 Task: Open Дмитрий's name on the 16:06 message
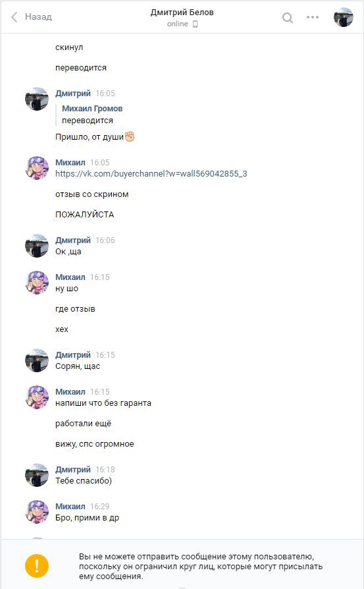click(73, 240)
